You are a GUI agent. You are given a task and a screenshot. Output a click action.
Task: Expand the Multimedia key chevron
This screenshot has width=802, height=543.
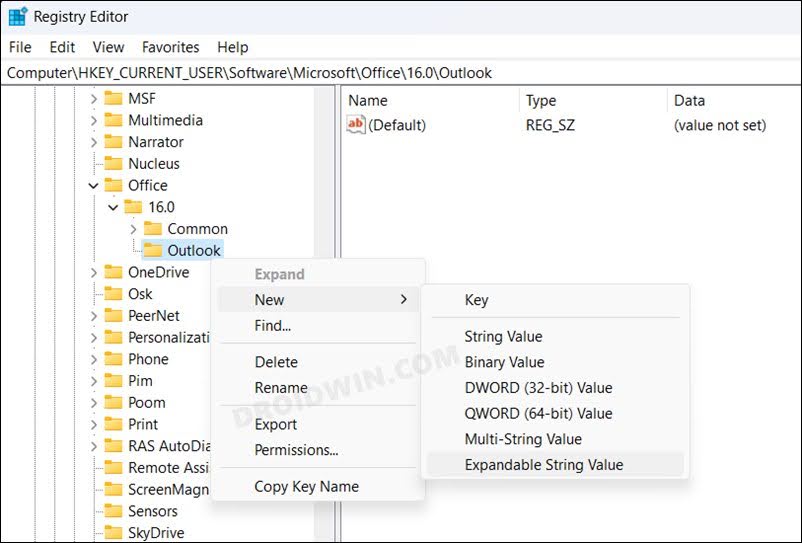[x=94, y=120]
